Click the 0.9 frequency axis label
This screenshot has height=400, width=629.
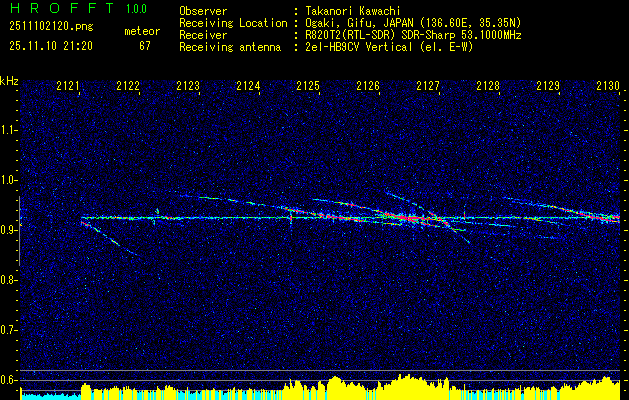[8, 230]
